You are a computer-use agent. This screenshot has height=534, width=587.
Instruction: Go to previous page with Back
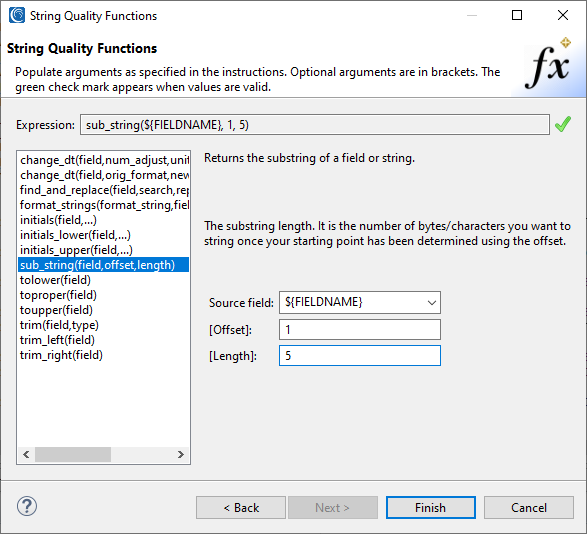(x=241, y=508)
